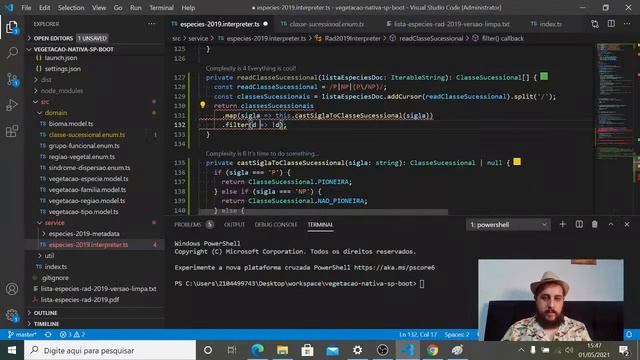Switch to the Debug Console tab

tap(276, 224)
